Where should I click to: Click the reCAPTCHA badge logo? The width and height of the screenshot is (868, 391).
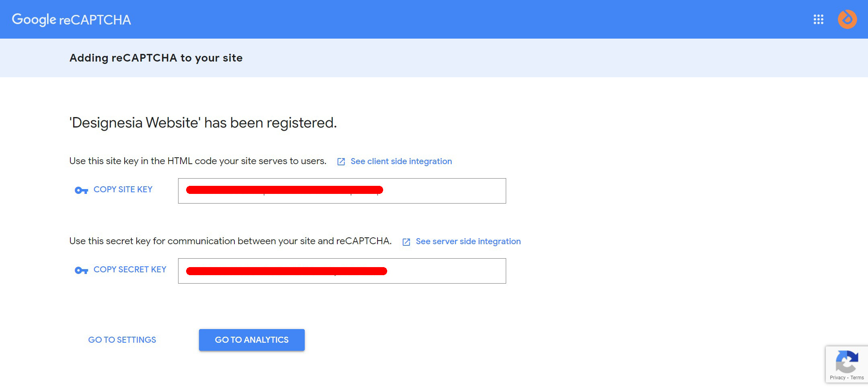click(847, 361)
